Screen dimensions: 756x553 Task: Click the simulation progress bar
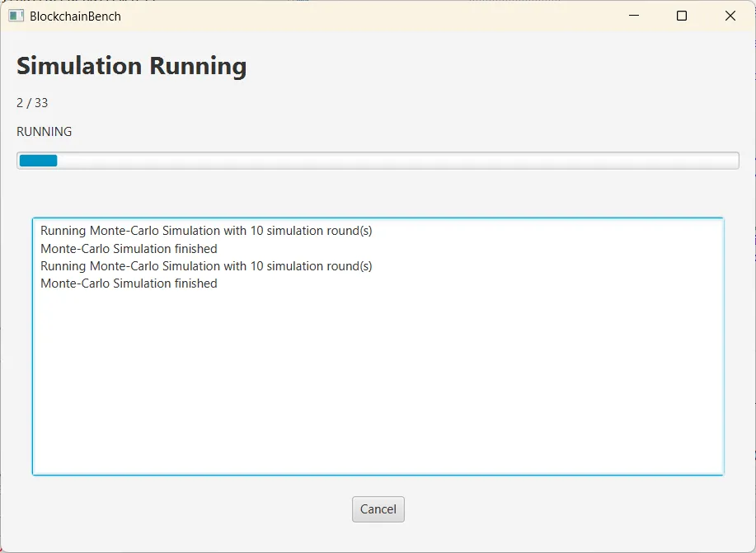[x=378, y=161]
